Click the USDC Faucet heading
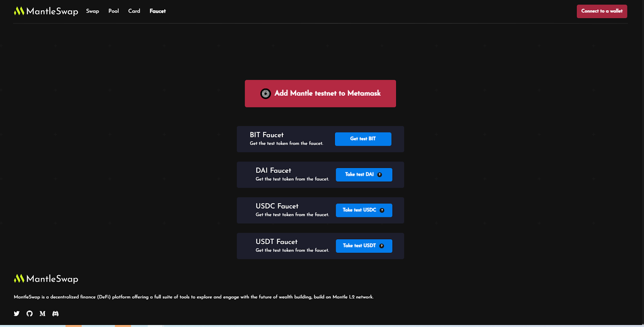The height and width of the screenshot is (327, 644). (x=277, y=206)
